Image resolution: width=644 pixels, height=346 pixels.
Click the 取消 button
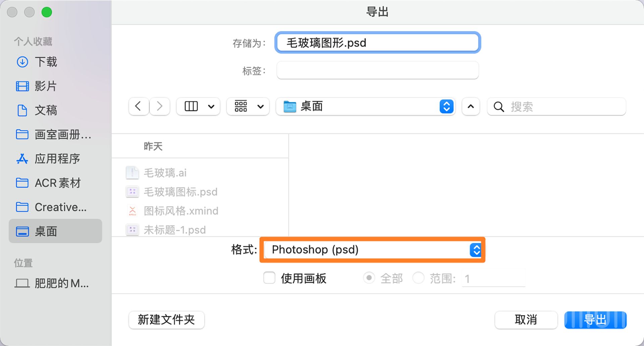tap(526, 320)
